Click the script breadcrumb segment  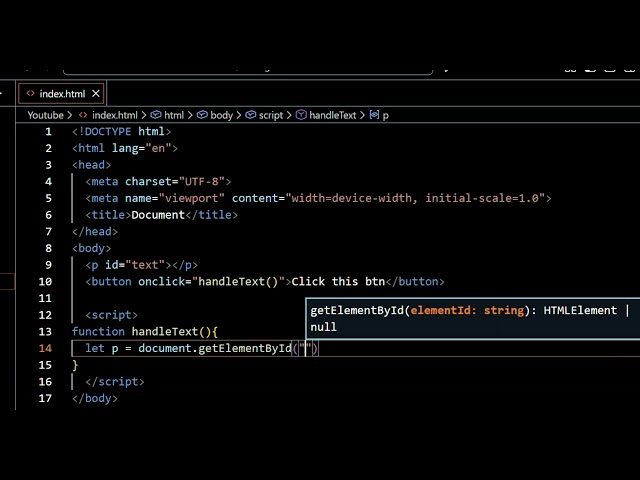click(x=271, y=116)
